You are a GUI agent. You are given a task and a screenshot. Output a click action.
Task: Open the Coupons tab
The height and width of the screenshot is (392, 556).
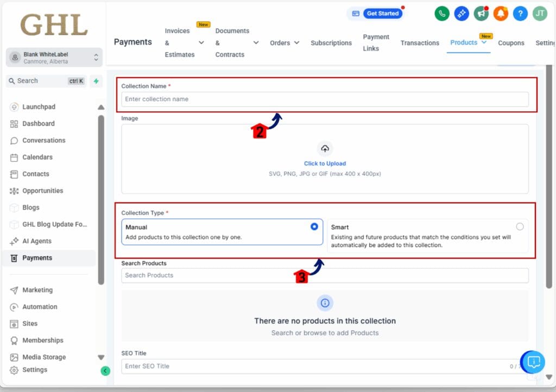tap(511, 43)
